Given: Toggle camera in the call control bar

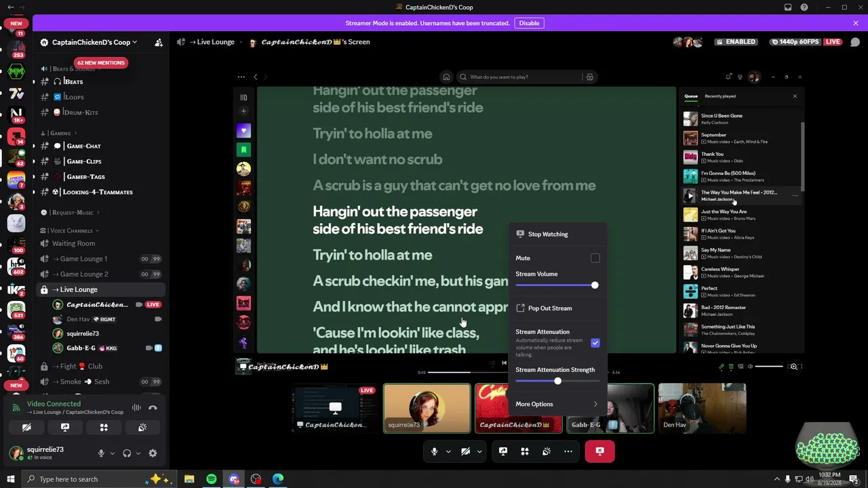Looking at the screenshot, I should (x=466, y=451).
